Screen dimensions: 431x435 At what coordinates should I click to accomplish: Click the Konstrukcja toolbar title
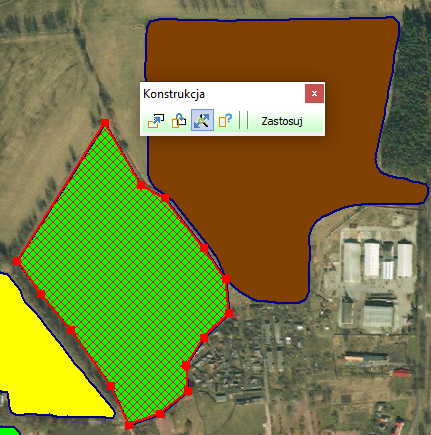pyautogui.click(x=174, y=94)
